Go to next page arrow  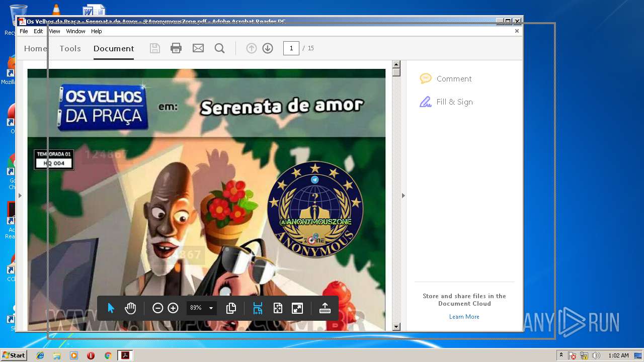click(268, 48)
